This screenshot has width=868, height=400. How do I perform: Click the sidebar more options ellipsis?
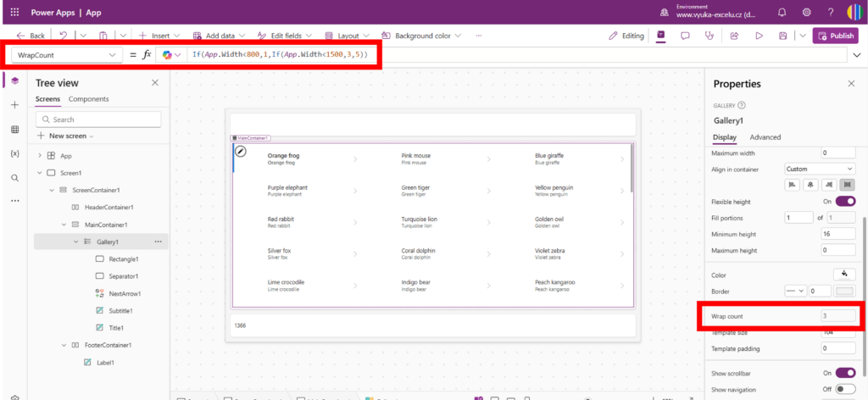click(x=15, y=201)
